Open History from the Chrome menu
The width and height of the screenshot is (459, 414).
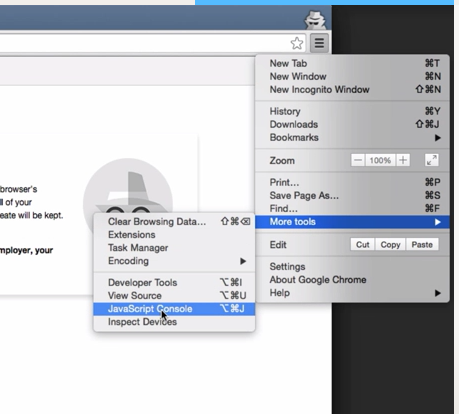(x=352, y=111)
